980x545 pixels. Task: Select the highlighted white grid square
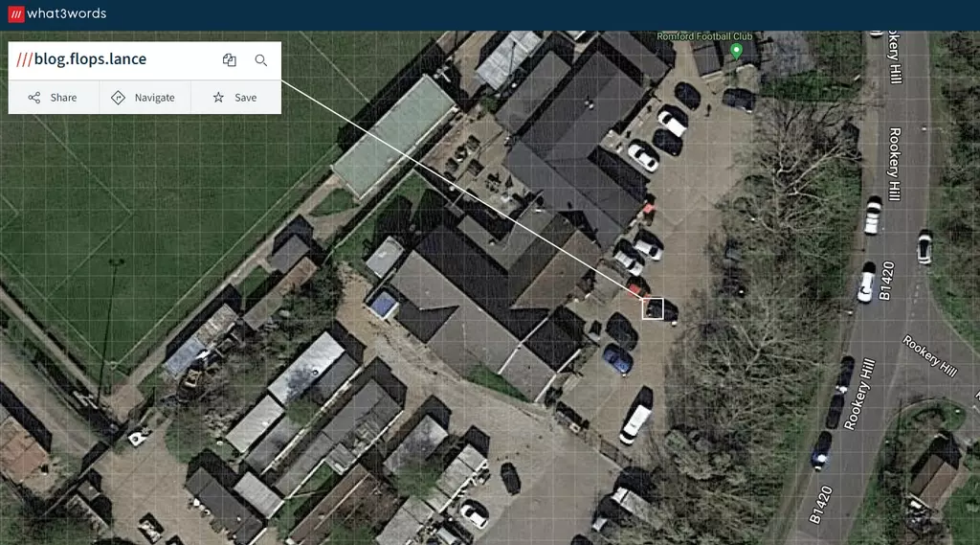(x=653, y=308)
